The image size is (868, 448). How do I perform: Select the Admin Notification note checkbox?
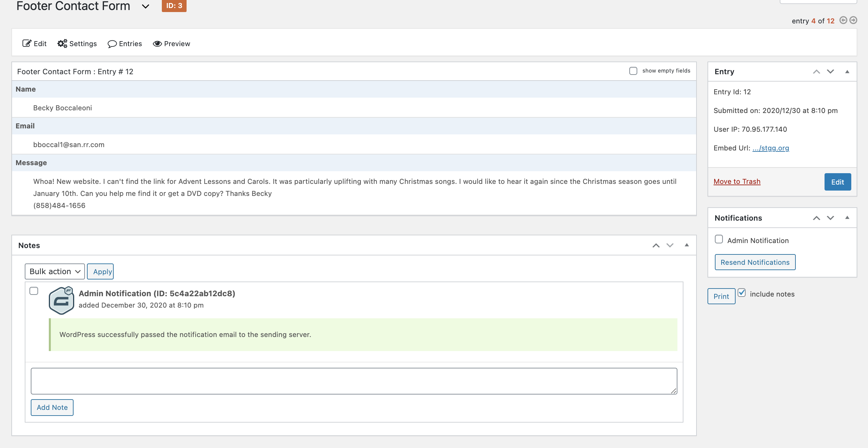34,291
